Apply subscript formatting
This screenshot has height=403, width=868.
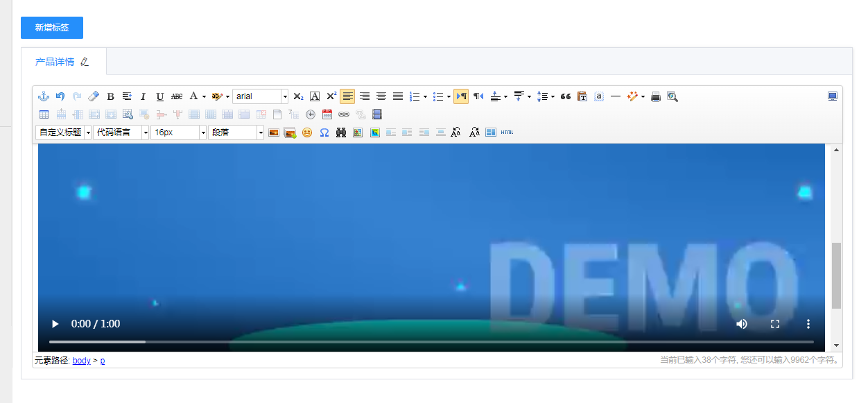click(298, 96)
